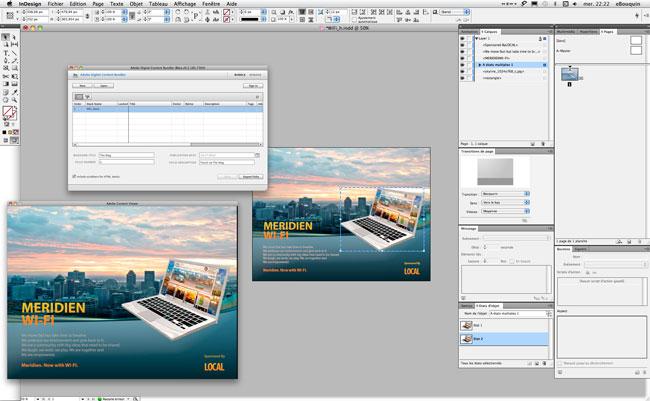Click Open button in Content Bundler dialog
Viewport: 650px width, 401px height.
[104, 86]
